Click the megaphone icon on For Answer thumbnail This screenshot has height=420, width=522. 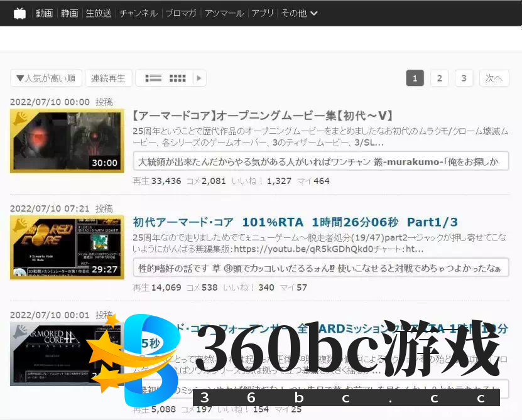[21, 331]
